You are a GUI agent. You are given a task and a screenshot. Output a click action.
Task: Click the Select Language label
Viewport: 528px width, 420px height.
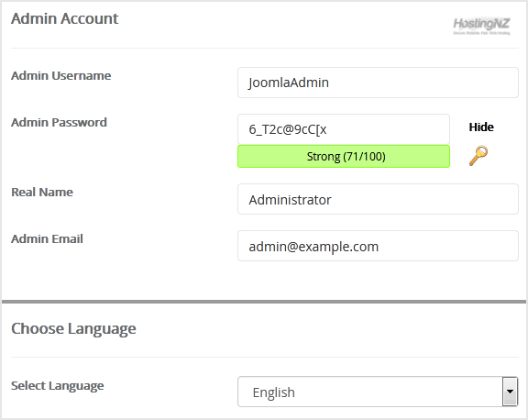(58, 386)
